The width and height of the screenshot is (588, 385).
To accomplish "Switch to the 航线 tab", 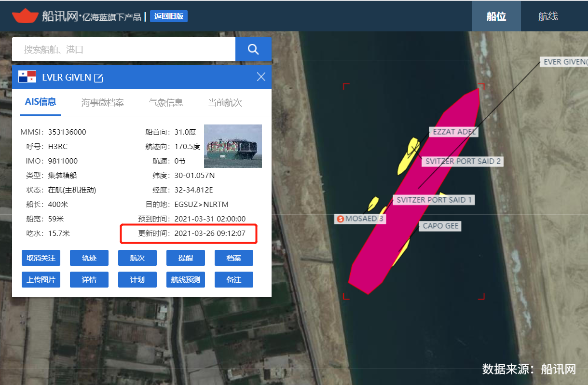I will click(x=548, y=16).
